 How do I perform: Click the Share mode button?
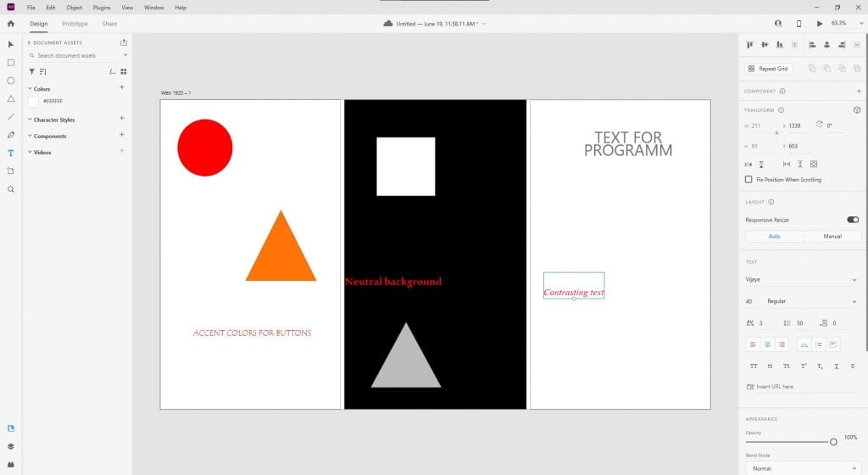pos(109,24)
